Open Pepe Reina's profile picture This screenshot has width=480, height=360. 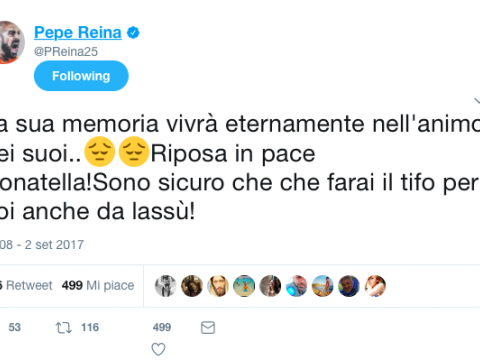10,42
